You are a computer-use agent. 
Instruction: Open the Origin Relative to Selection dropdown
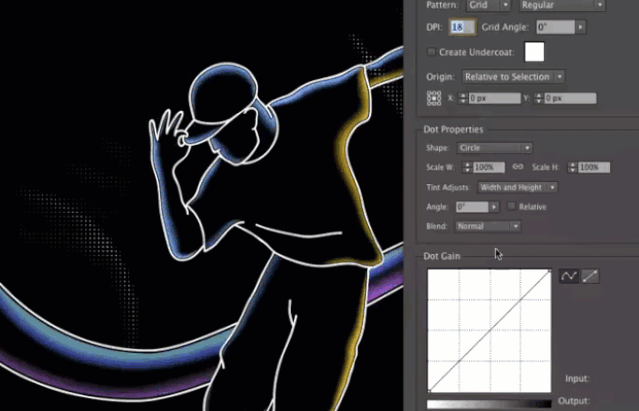[x=513, y=77]
